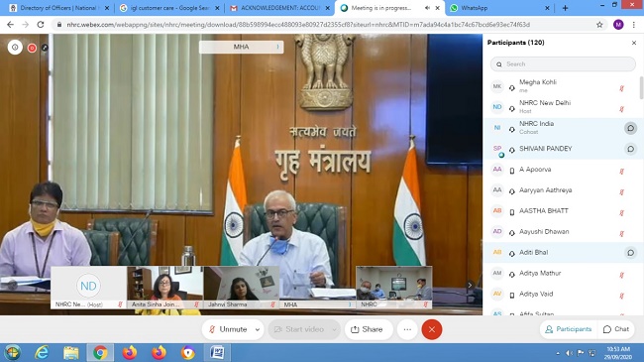
Task: Bookmark this page with star icon
Action: point(599,25)
